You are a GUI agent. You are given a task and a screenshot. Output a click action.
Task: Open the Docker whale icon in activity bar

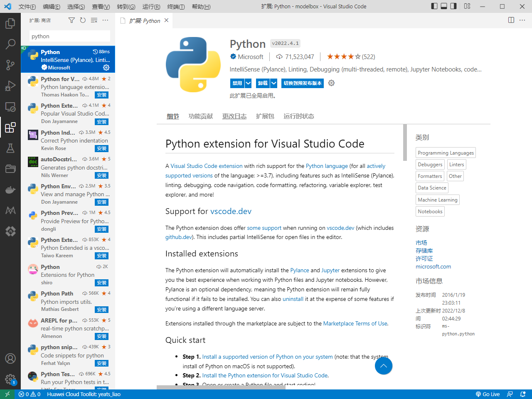10,190
